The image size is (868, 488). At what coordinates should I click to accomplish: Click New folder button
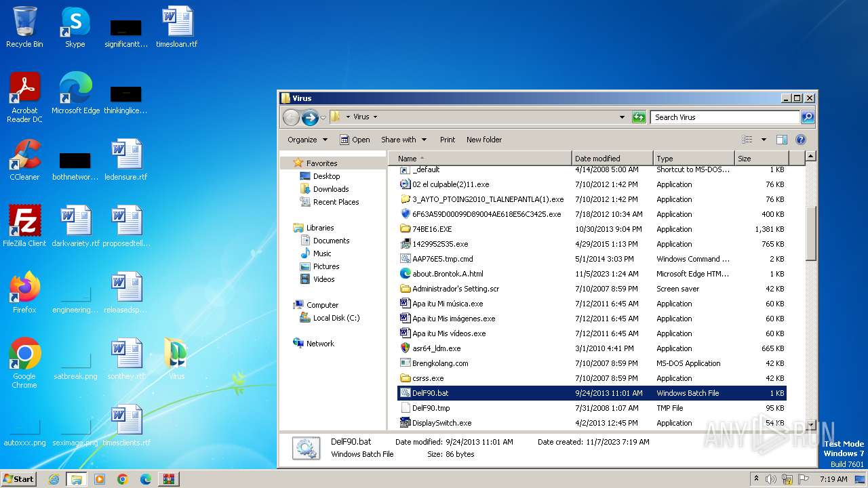pos(484,140)
